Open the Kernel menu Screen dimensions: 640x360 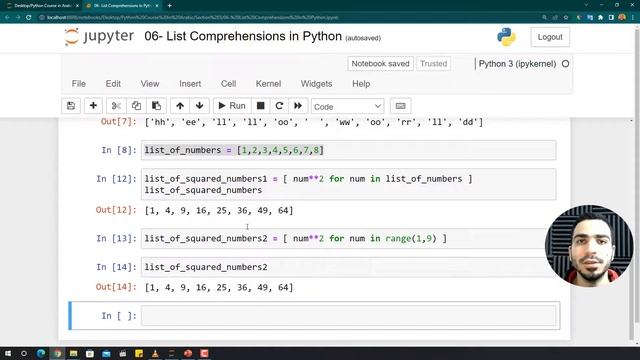tap(268, 84)
